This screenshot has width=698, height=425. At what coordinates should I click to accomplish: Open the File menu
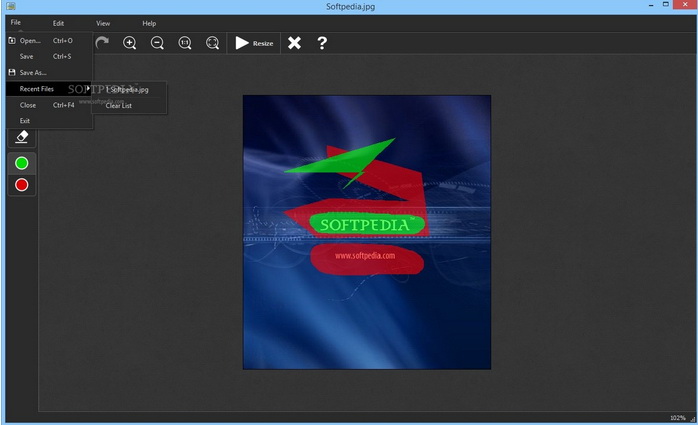16,22
